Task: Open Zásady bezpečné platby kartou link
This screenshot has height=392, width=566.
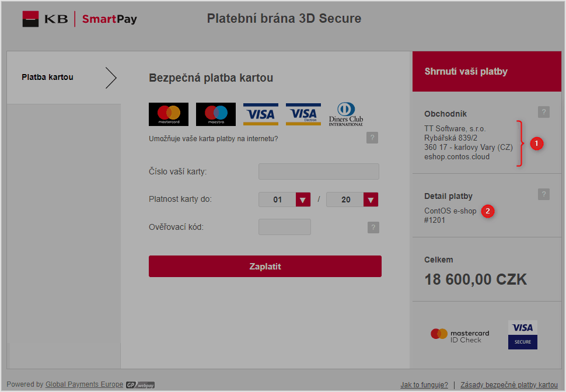Action: click(509, 385)
